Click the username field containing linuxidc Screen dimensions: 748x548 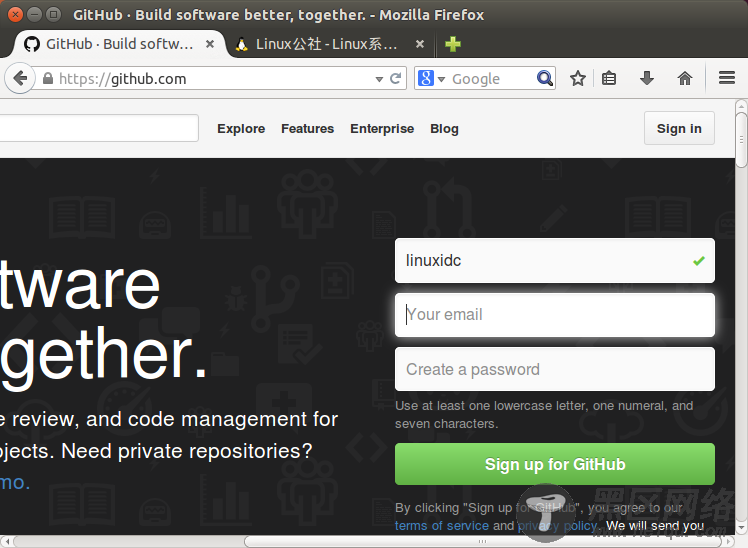[x=555, y=260]
